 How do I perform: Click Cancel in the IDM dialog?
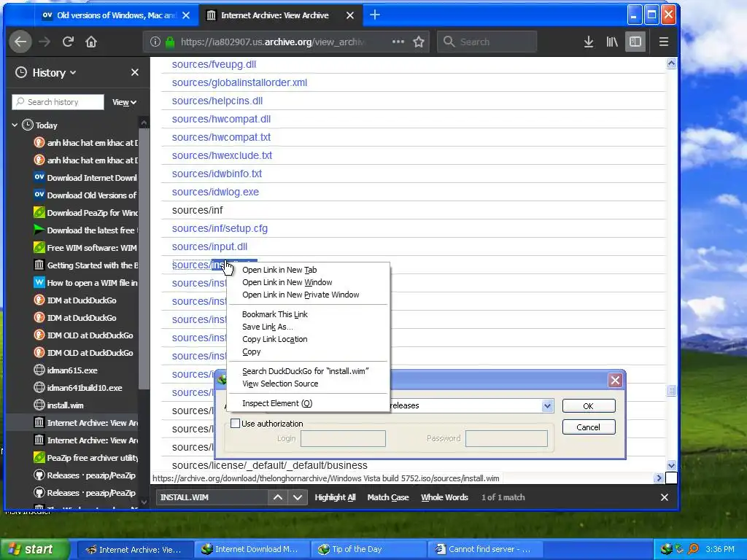point(589,427)
